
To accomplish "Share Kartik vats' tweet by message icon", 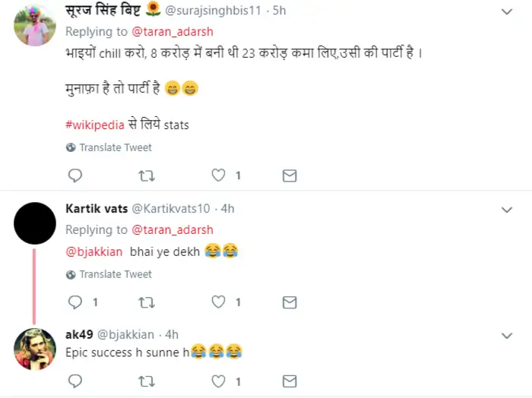I will pyautogui.click(x=290, y=302).
